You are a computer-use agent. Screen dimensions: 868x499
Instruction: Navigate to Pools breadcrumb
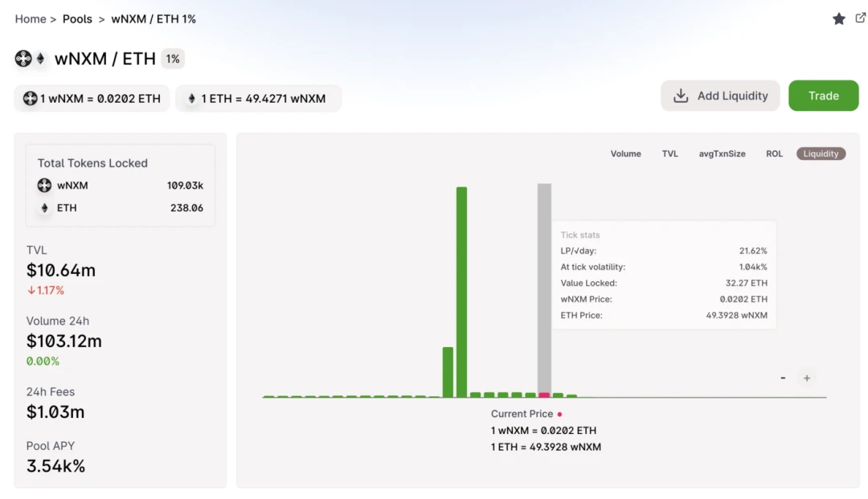point(77,18)
